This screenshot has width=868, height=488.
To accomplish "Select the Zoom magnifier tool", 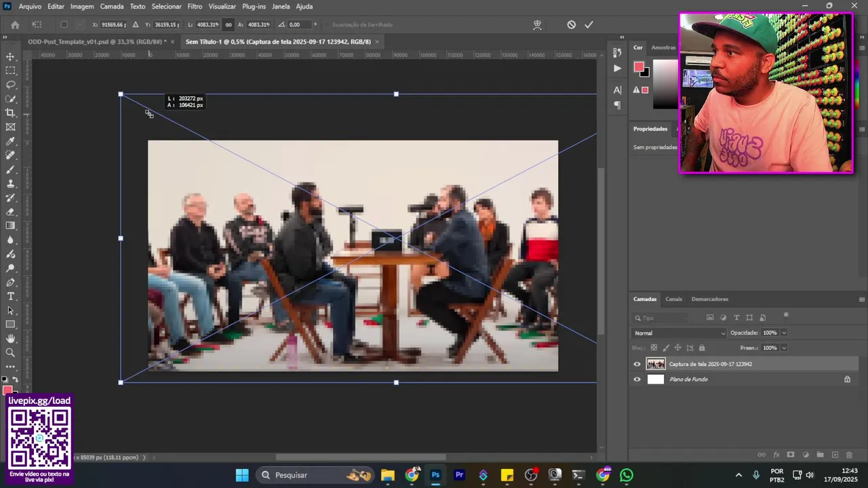I will click(10, 353).
